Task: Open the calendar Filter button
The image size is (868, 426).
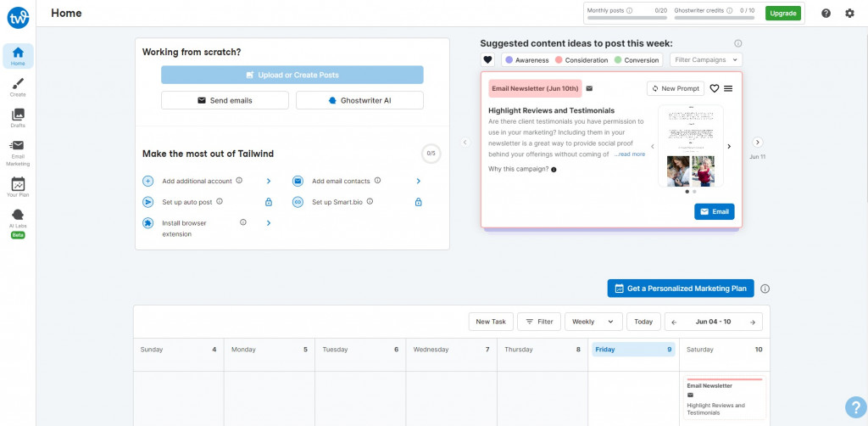Action: coord(539,322)
